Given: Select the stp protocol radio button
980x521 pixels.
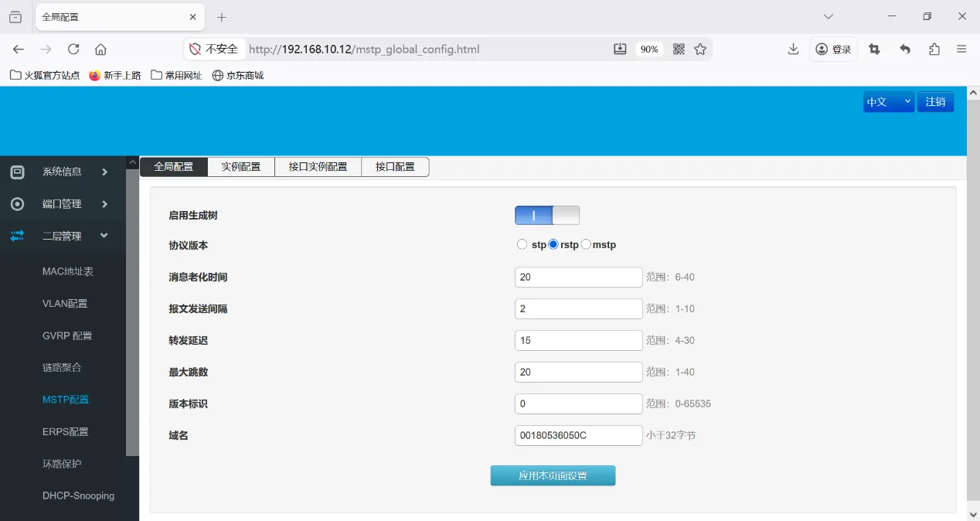Looking at the screenshot, I should point(522,245).
